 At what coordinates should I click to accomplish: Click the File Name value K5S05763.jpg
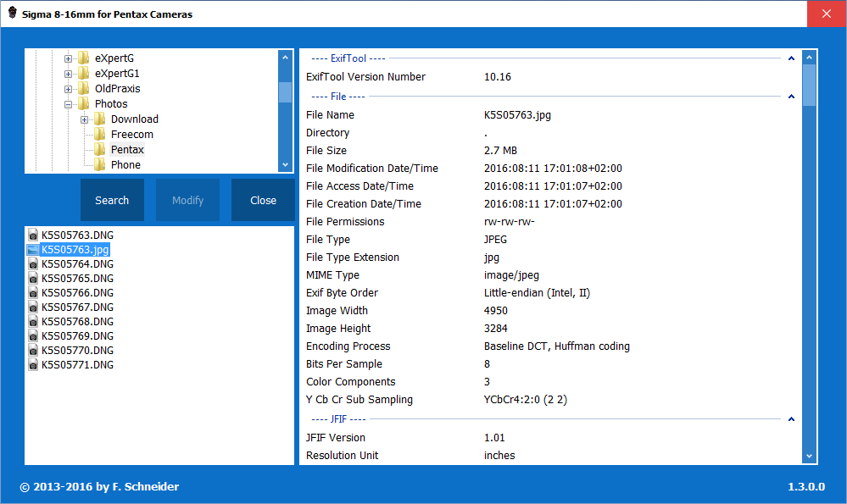(517, 115)
